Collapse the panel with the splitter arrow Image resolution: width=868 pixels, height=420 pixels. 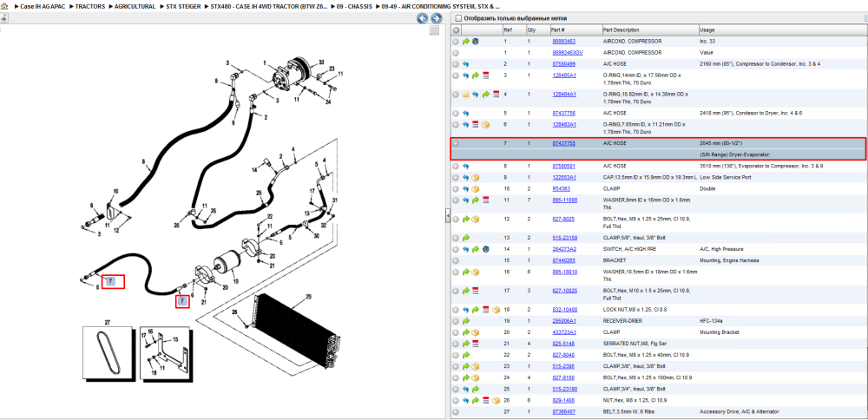point(447,217)
